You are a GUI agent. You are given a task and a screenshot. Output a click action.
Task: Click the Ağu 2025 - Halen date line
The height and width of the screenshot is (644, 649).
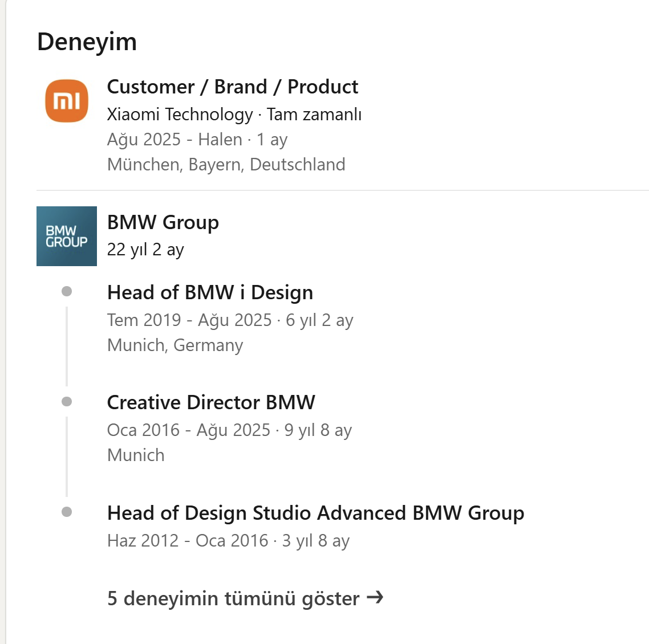pyautogui.click(x=175, y=140)
